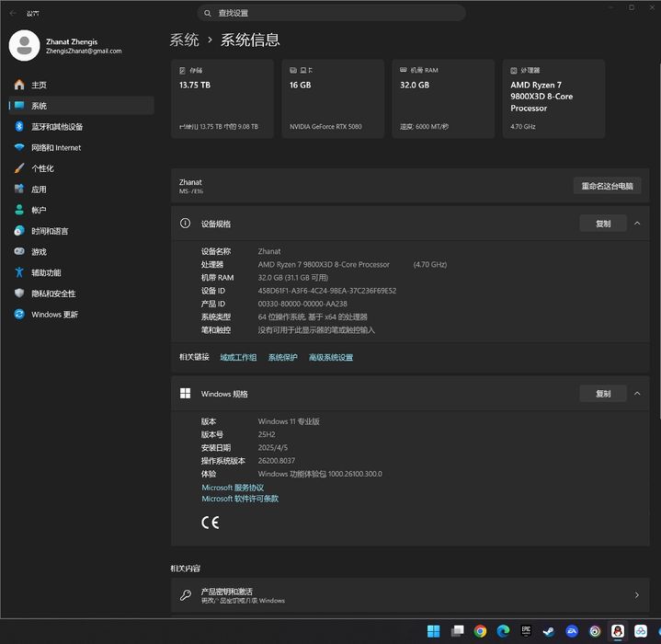Viewport: 661px width, 644px height.
Task: Open the Windows Start menu
Action: (433, 631)
